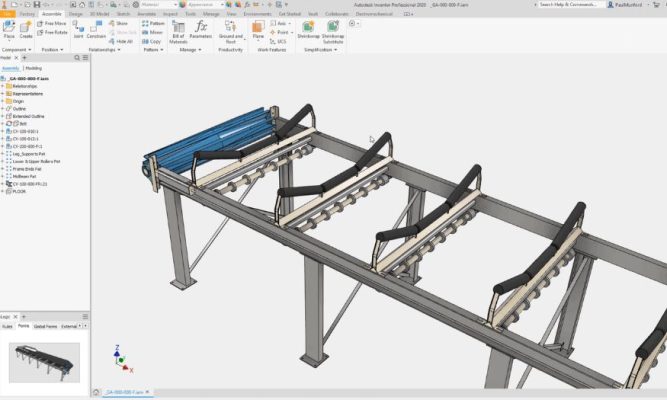Click the Mirror pattern button
This screenshot has width=667, height=400.
[155, 32]
